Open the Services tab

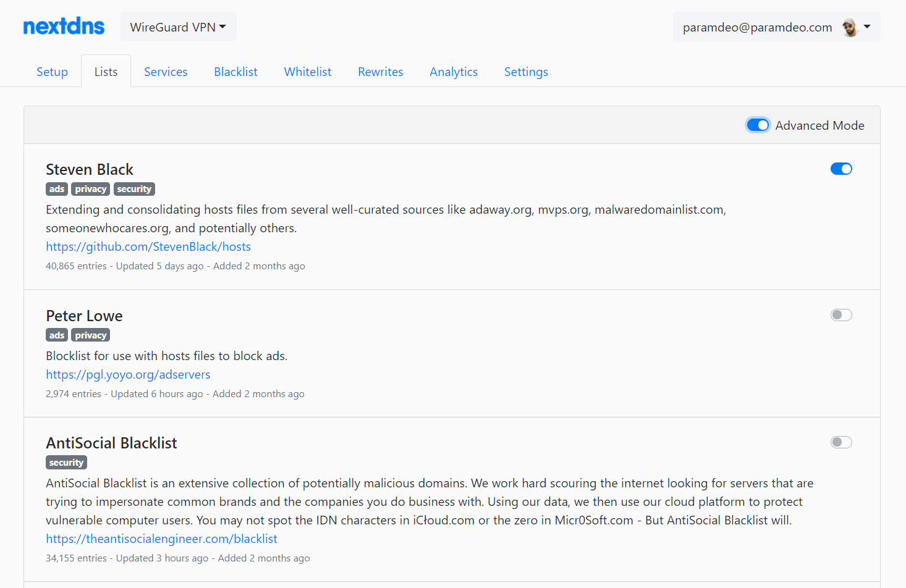click(x=166, y=72)
